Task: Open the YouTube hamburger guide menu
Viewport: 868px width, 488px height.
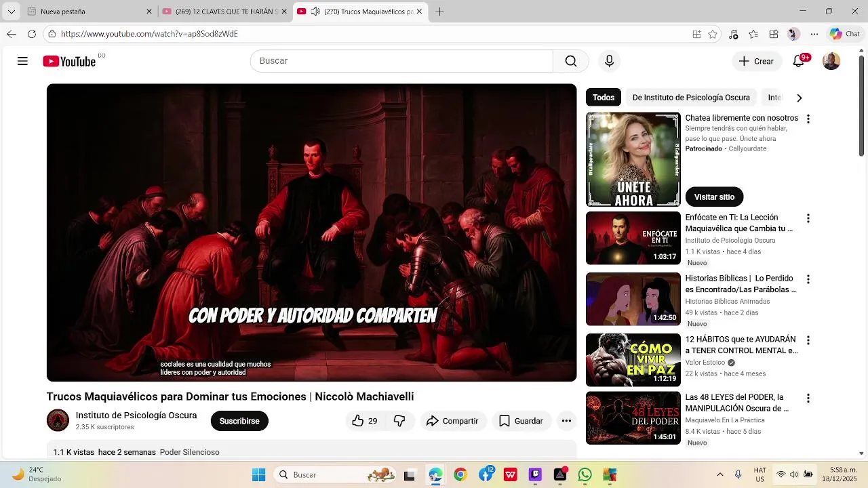Action: 22,61
